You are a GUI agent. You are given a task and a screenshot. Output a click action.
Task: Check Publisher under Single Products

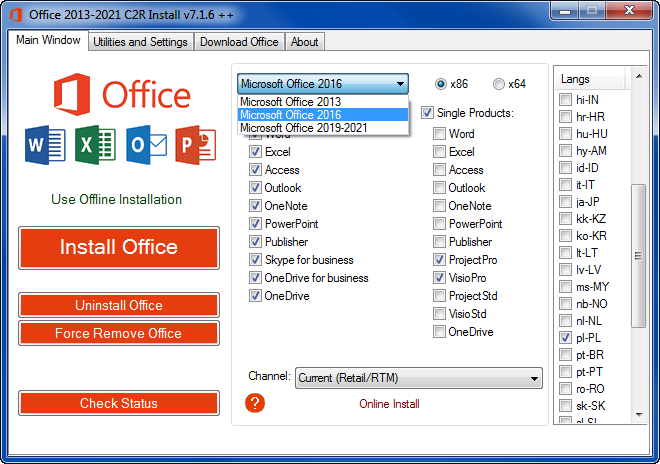(x=439, y=242)
